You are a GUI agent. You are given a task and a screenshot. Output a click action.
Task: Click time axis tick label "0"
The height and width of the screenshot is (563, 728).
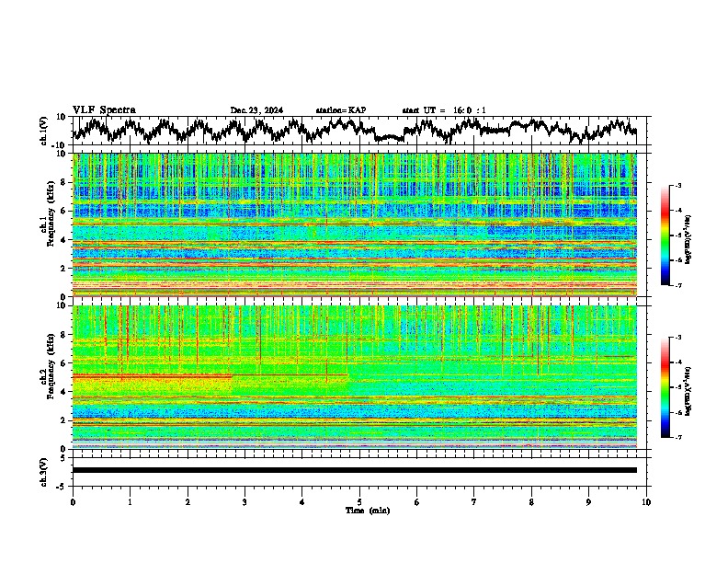[73, 502]
